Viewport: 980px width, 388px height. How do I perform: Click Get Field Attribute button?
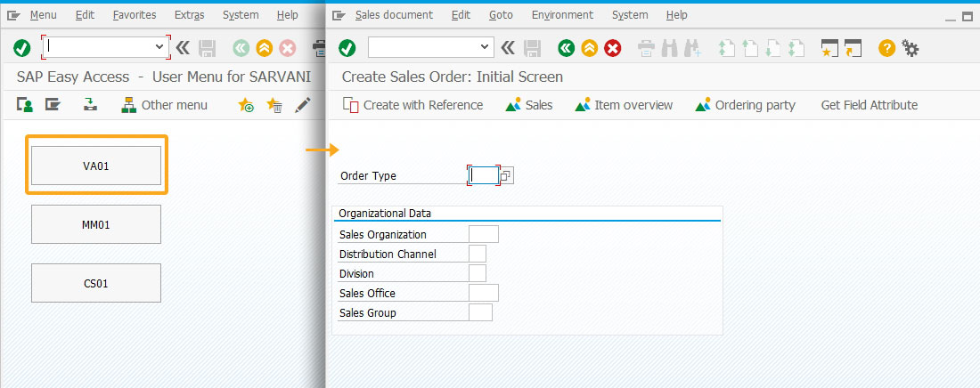coord(870,105)
